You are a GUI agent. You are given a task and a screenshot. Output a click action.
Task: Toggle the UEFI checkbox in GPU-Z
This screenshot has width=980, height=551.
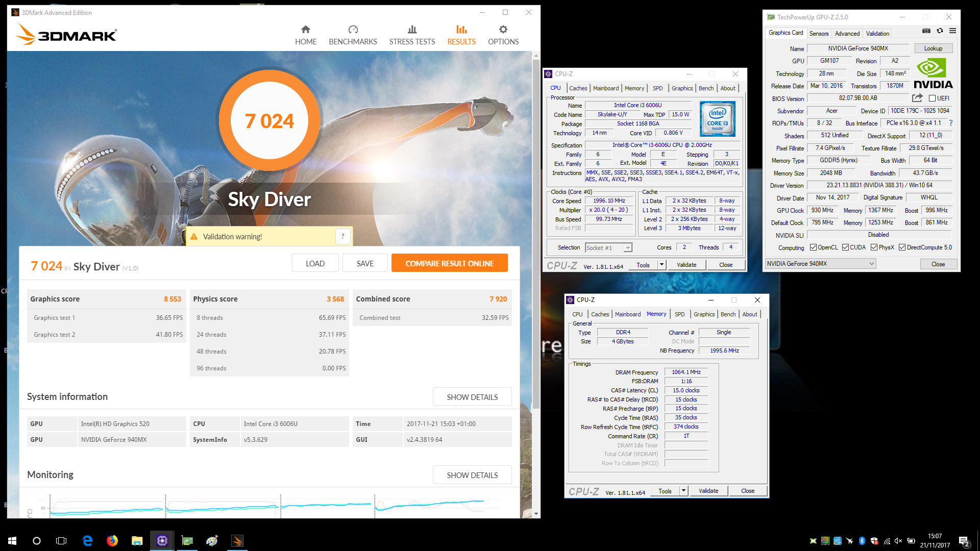[x=932, y=98]
